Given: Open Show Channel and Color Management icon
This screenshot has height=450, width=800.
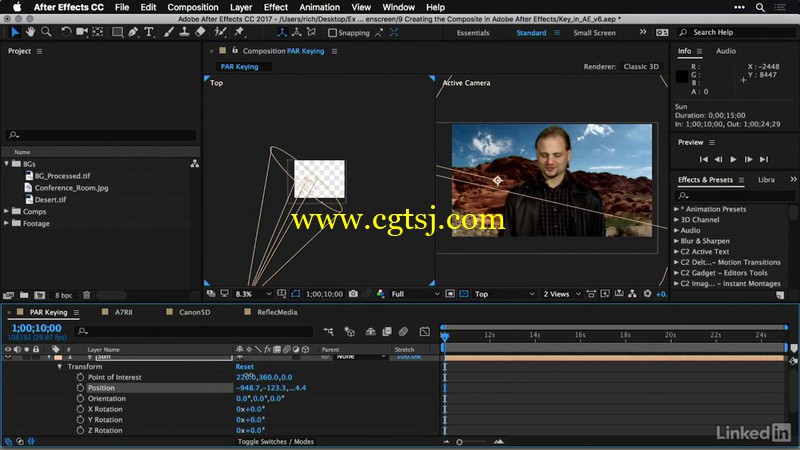Looking at the screenshot, I should click(x=381, y=294).
